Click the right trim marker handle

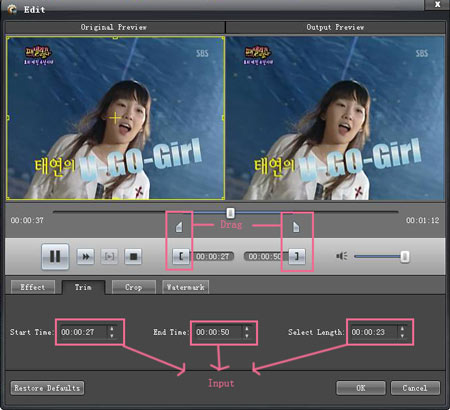click(x=296, y=227)
